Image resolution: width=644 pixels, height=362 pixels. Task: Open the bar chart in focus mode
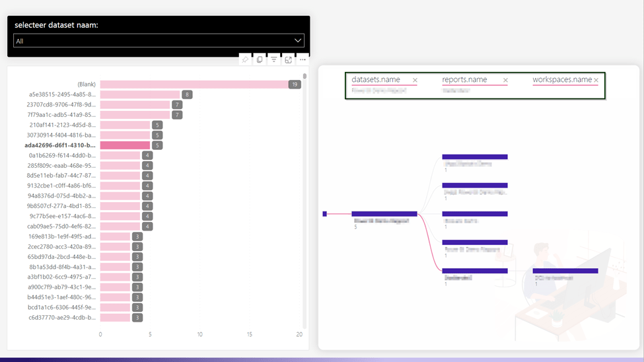[289, 59]
